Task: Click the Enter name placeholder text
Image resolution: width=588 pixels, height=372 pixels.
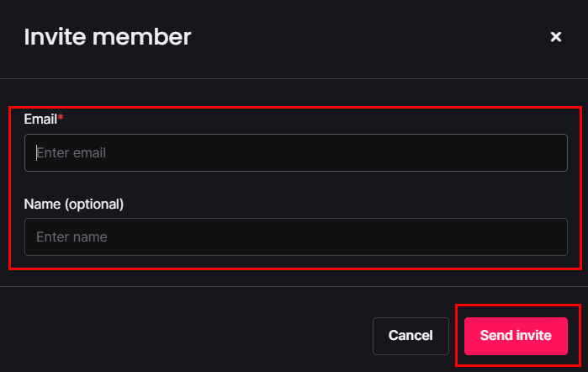Action: (72, 237)
